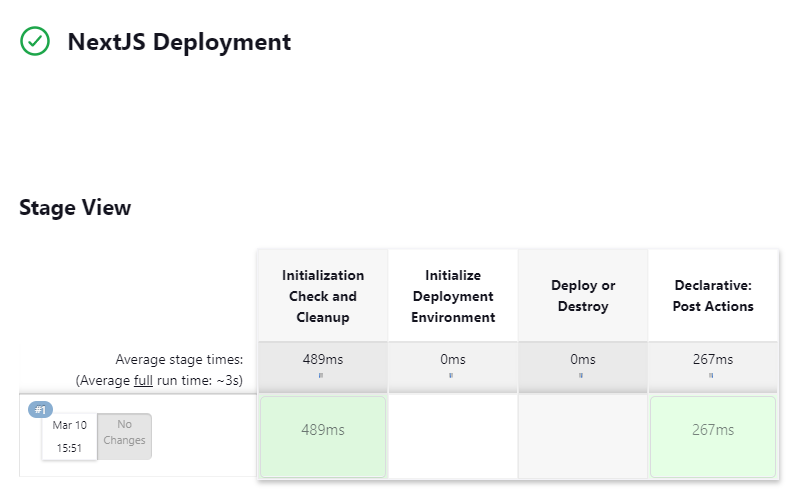
Task: Select the Initialize Deployment Environment column header
Action: 453,296
